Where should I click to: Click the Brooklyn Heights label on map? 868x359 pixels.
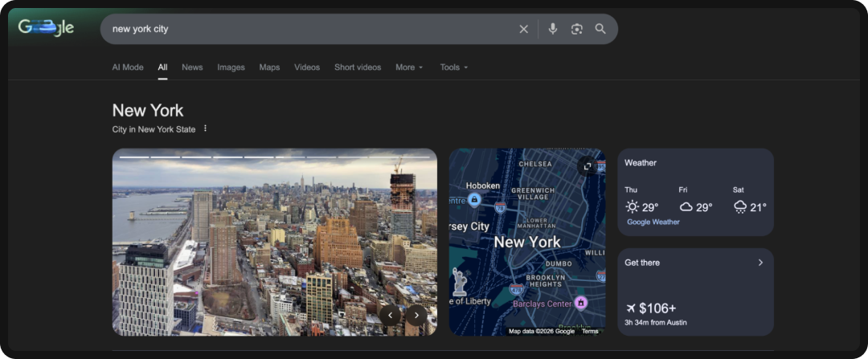545,280
